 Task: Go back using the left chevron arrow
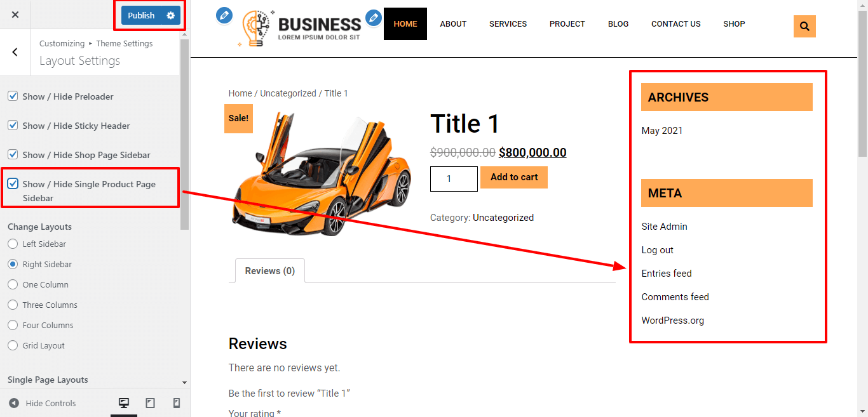pyautogui.click(x=15, y=52)
